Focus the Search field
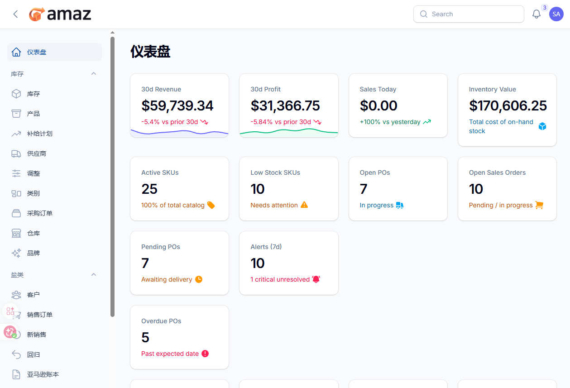 pos(469,14)
